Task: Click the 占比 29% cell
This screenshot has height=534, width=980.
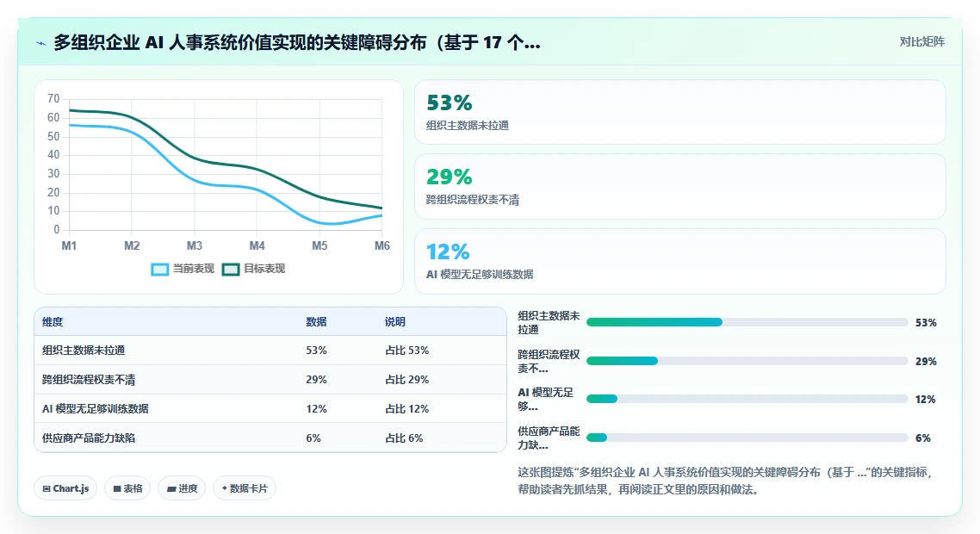Action: point(406,380)
